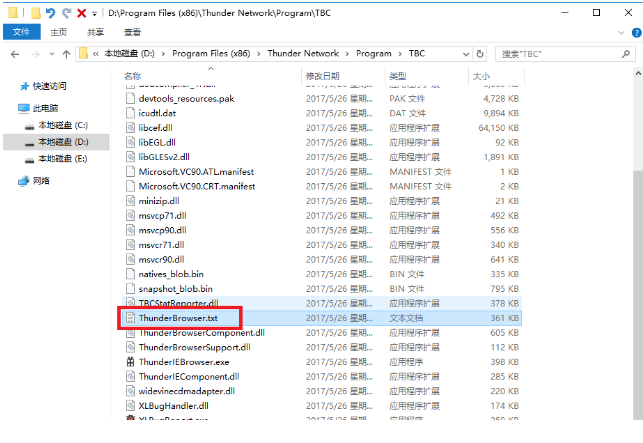The image size is (643, 443).
Task: Sort by 类型 column header
Action: [397, 76]
